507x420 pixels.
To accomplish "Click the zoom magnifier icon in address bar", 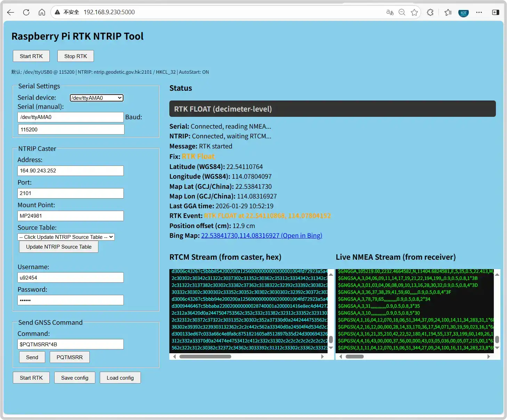I will point(402,13).
